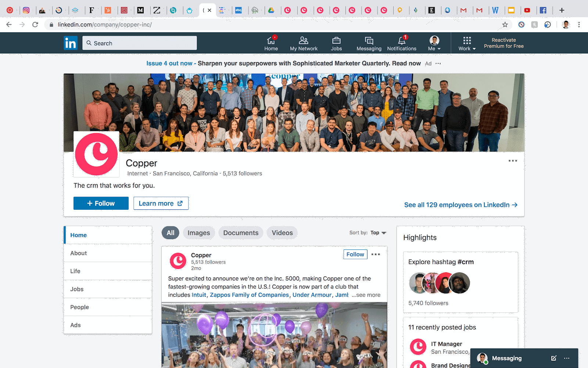This screenshot has width=588, height=368.
Task: Switch to the Word W tab
Action: [x=495, y=10]
